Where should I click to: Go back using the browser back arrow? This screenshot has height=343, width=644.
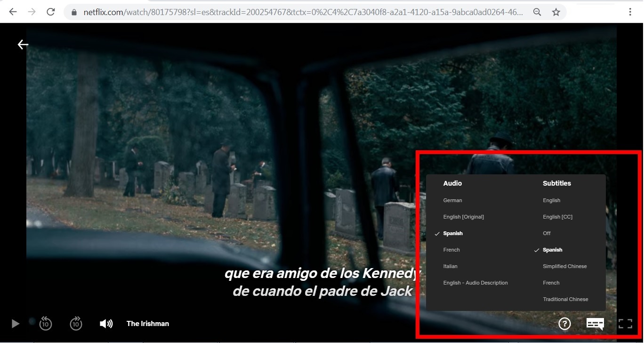[x=13, y=12]
